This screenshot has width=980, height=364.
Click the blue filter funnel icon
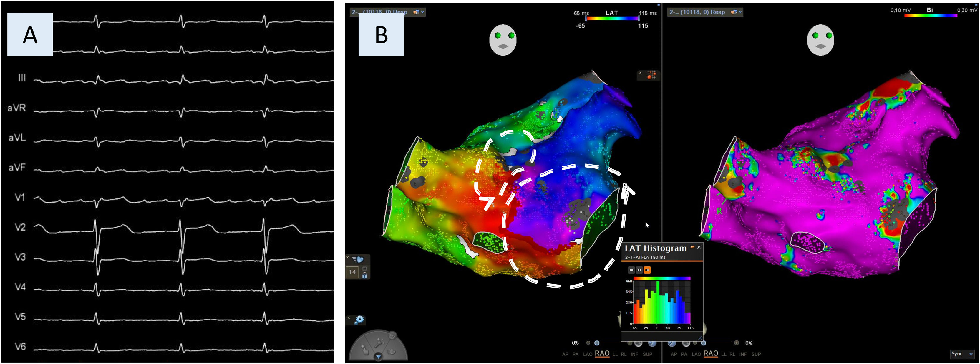(x=378, y=357)
